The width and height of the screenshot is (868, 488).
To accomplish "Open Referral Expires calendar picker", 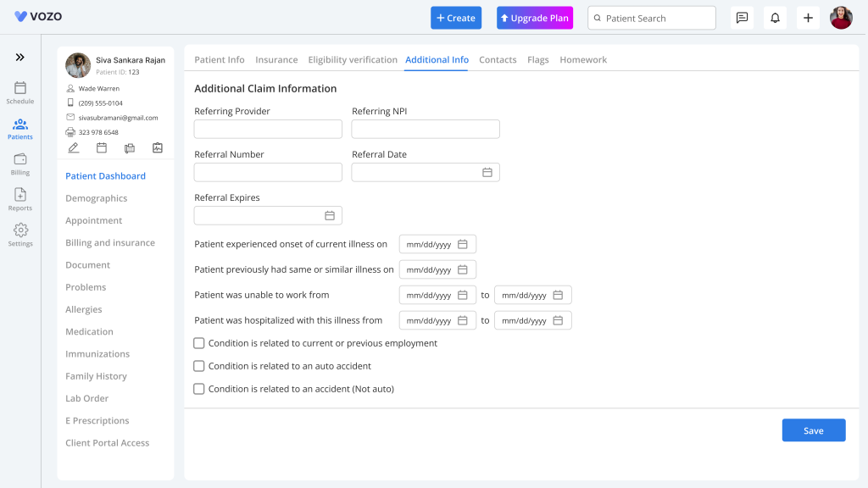I will (330, 216).
